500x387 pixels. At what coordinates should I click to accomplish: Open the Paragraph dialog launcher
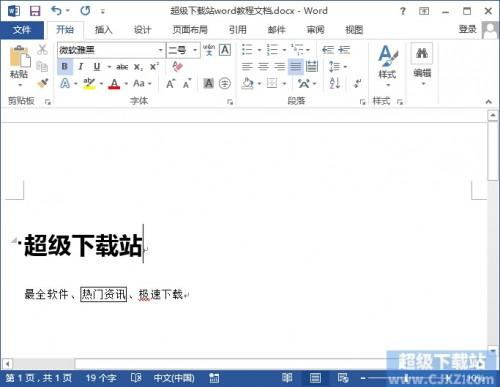click(x=363, y=102)
